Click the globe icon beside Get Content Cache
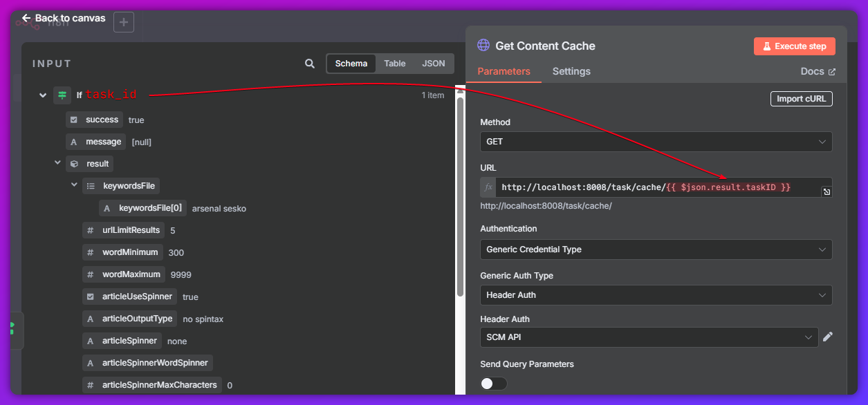 click(483, 46)
